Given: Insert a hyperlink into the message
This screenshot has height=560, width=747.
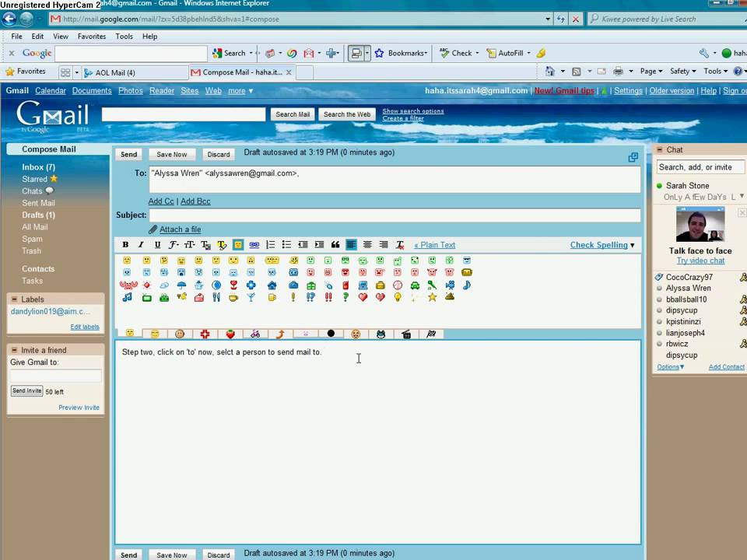Looking at the screenshot, I should coord(254,245).
